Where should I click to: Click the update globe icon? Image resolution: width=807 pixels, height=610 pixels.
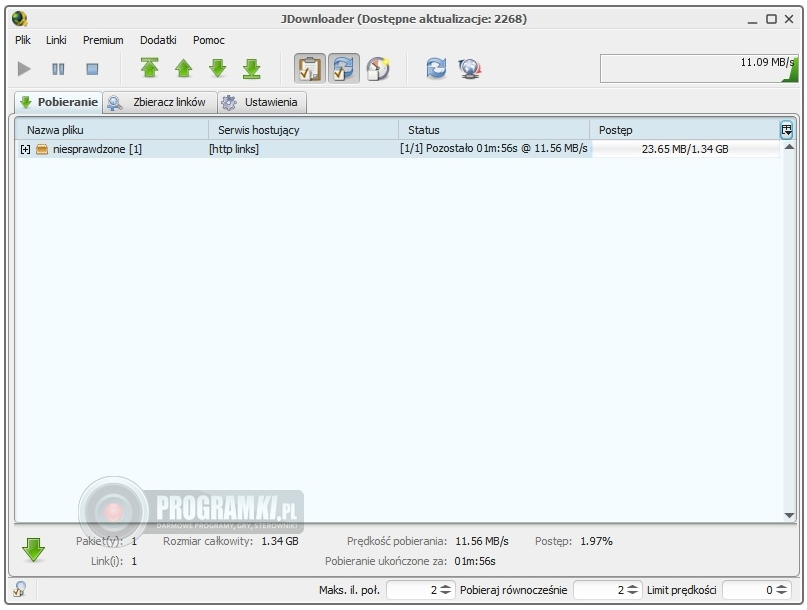pyautogui.click(x=469, y=68)
